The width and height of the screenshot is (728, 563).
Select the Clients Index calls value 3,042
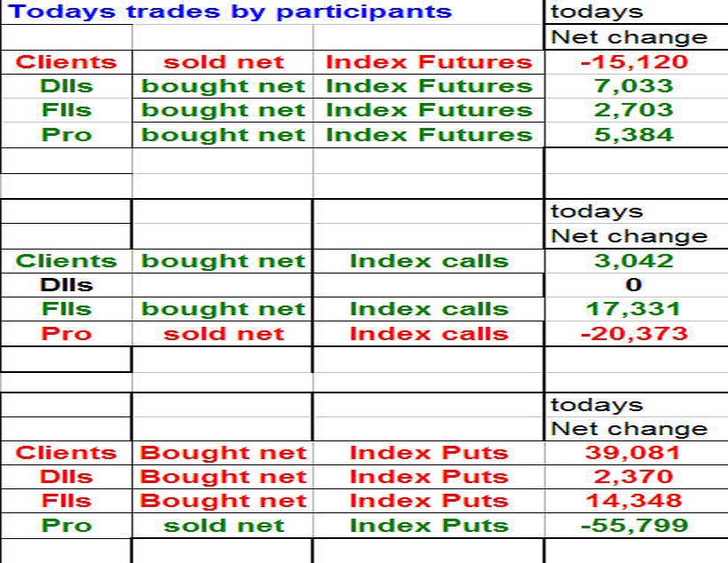coord(634,261)
